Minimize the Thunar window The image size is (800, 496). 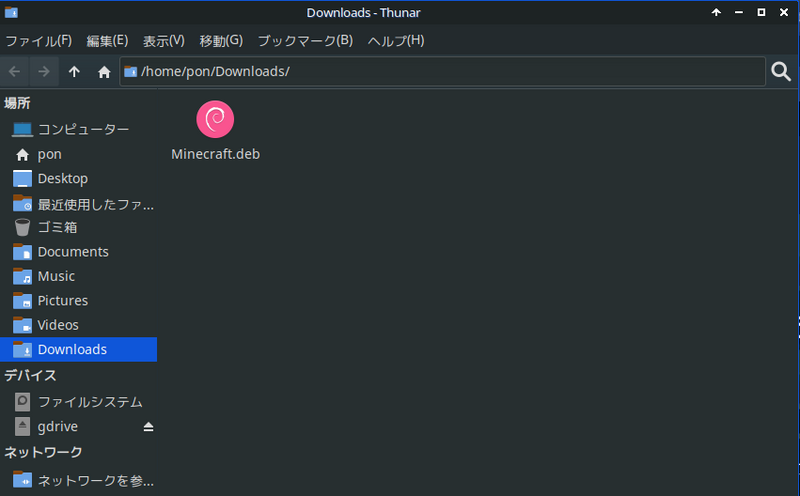click(x=739, y=12)
